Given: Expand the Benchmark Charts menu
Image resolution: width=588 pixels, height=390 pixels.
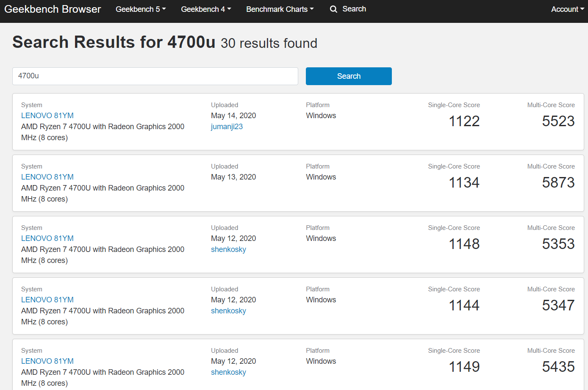Looking at the screenshot, I should 280,9.
